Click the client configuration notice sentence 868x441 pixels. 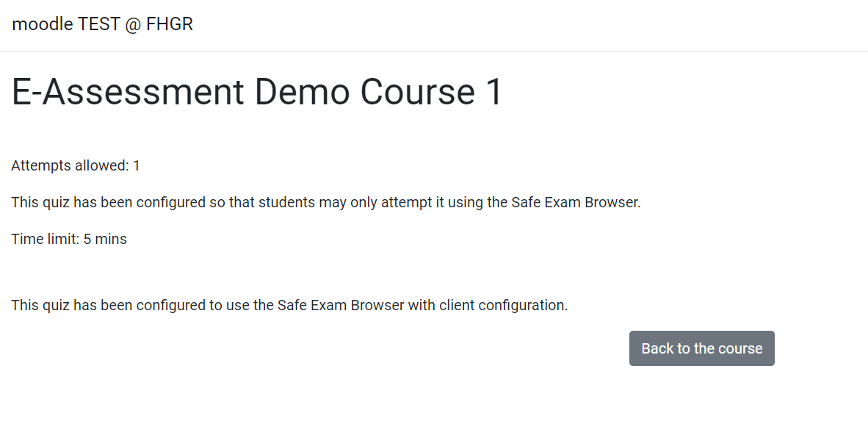pyautogui.click(x=289, y=305)
